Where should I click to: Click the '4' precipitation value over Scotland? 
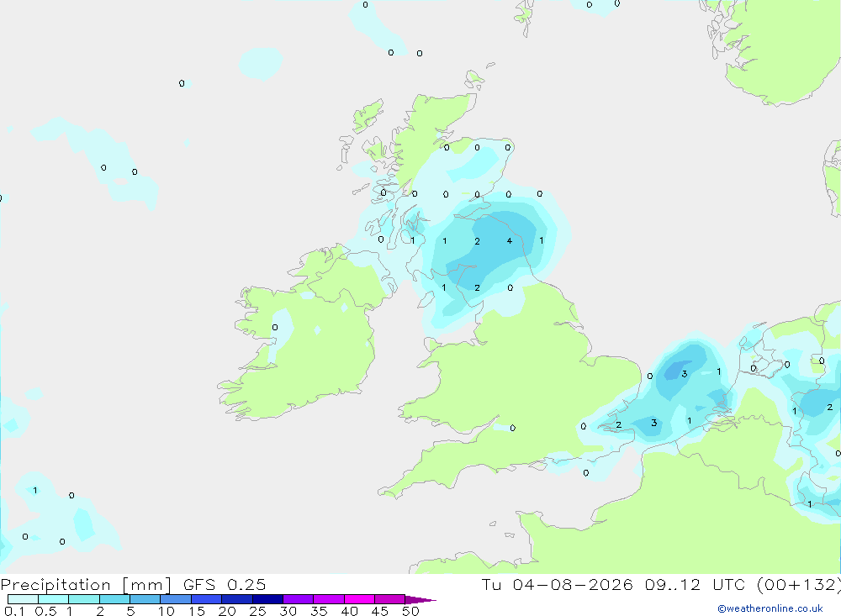(509, 240)
